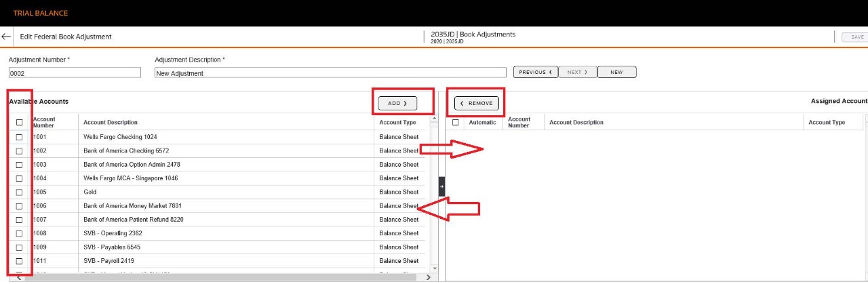This screenshot has width=868, height=284.
Task: Click the Adjustment Number field
Action: click(74, 73)
